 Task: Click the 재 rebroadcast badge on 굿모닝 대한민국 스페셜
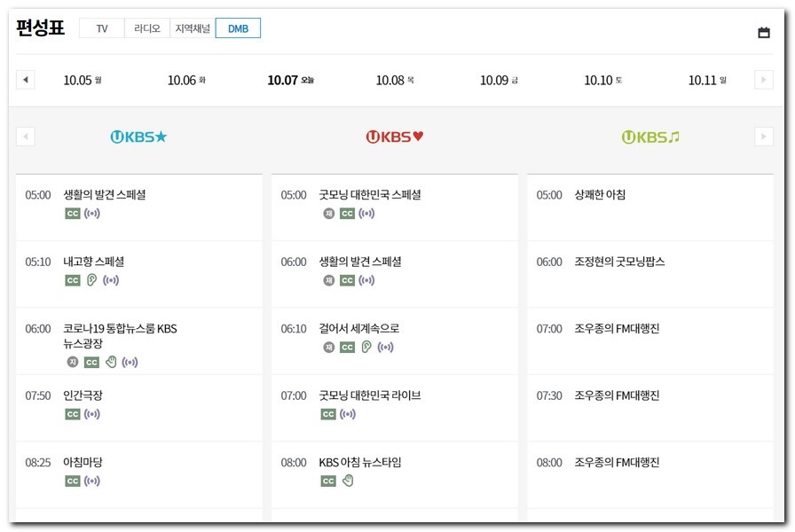(328, 214)
